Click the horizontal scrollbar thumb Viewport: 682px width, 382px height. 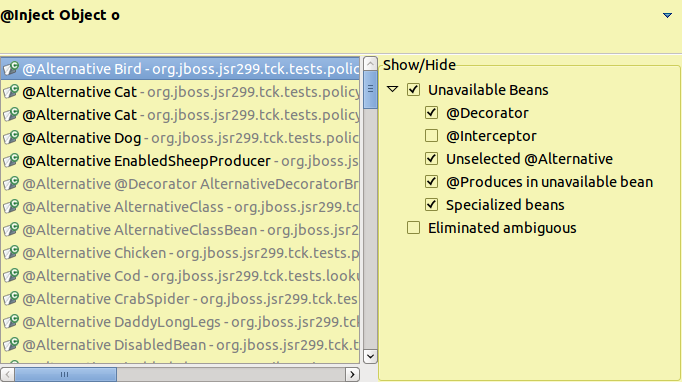pyautogui.click(x=65, y=374)
